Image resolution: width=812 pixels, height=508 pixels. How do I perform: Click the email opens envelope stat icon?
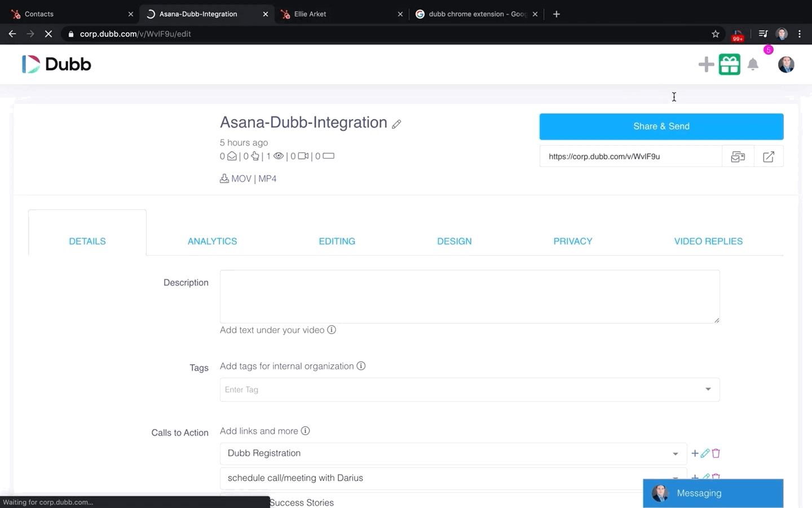pyautogui.click(x=232, y=156)
